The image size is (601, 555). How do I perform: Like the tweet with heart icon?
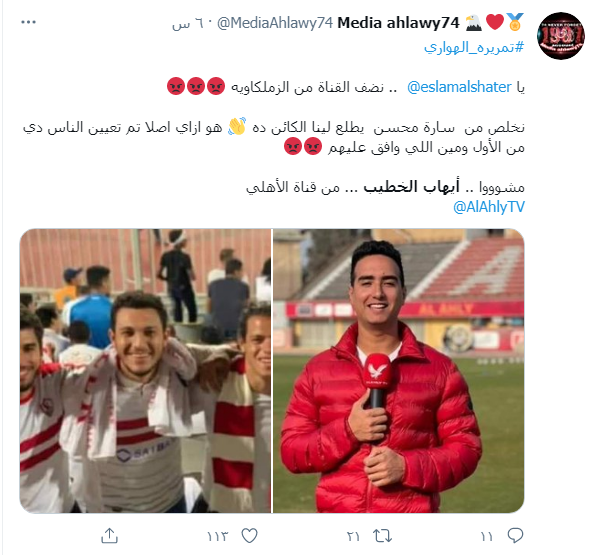pos(250,535)
